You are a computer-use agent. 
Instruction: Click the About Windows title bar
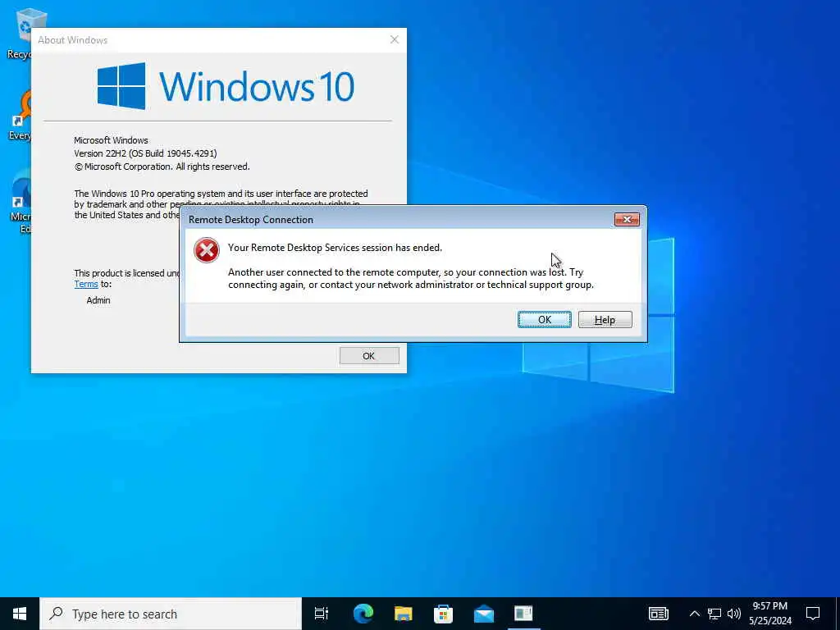pos(208,40)
